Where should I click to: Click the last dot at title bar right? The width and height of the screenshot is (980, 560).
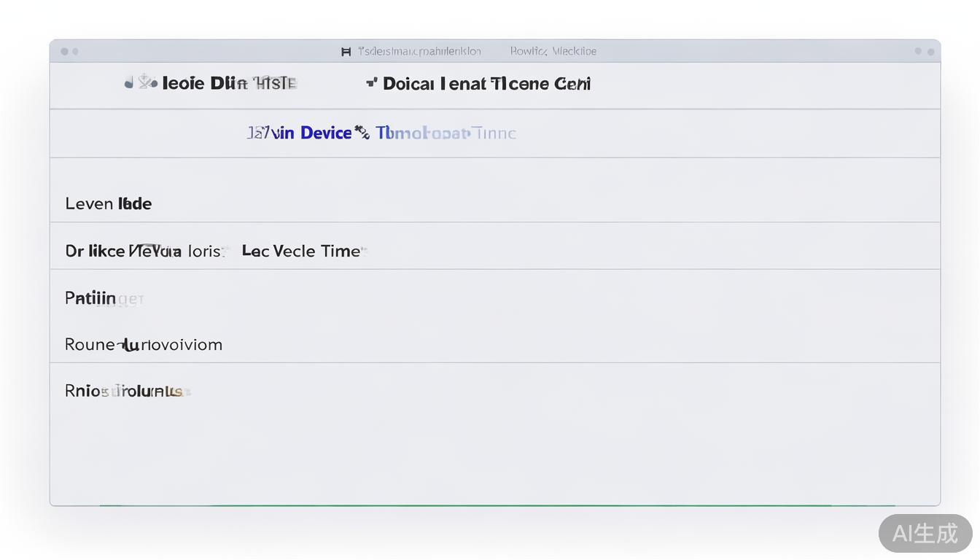point(930,52)
